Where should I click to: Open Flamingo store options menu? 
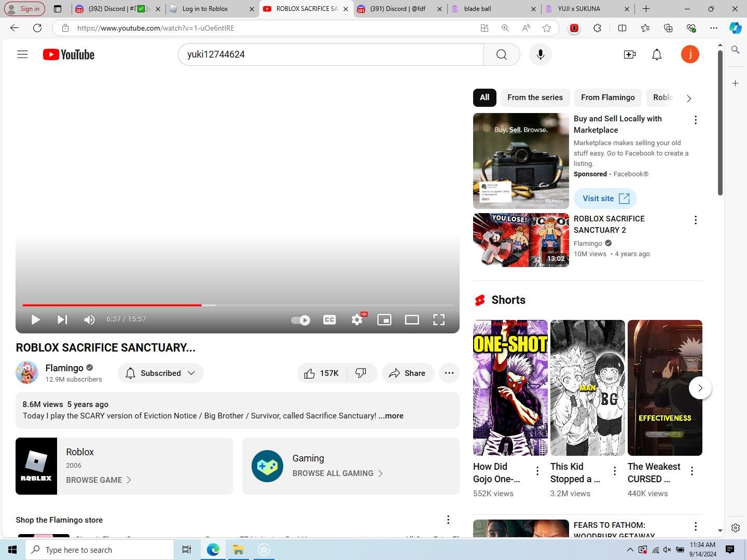(x=448, y=520)
